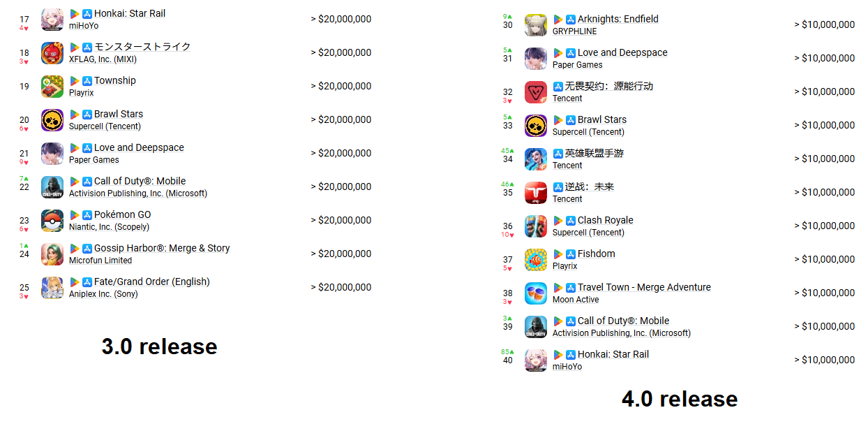Click the 逆战：未来 app icon
The width and height of the screenshot is (868, 424).
point(536,193)
